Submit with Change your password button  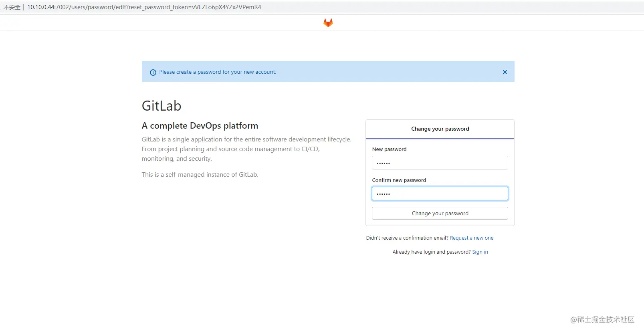[x=440, y=213]
